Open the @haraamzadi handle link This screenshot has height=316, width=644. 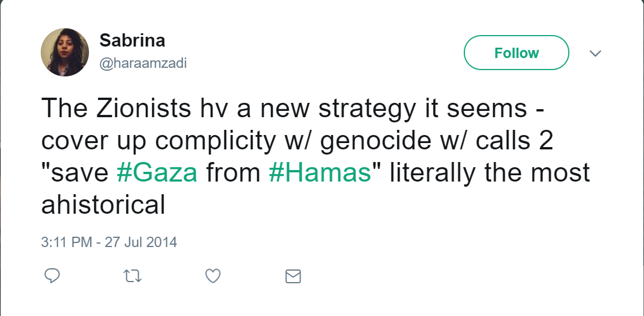(x=143, y=64)
